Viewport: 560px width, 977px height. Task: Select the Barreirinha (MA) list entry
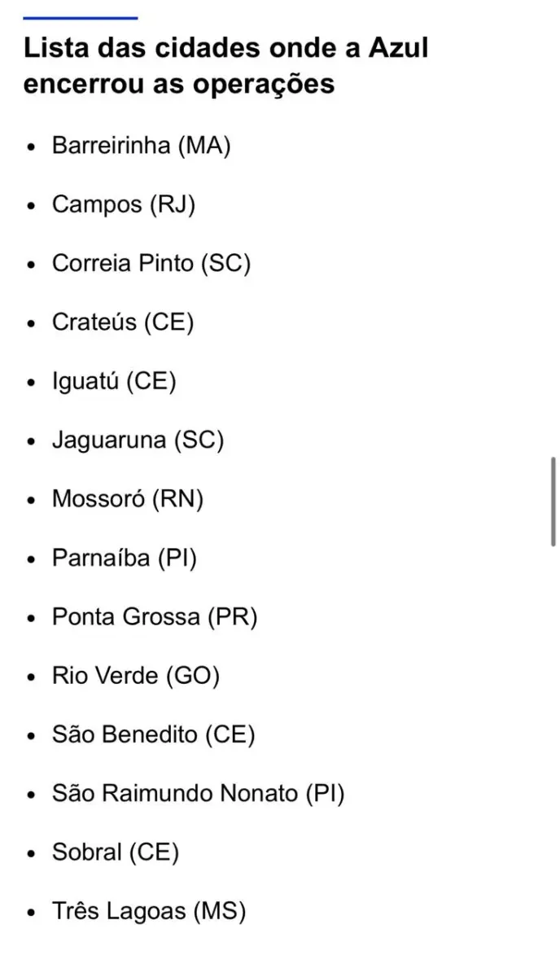(142, 146)
